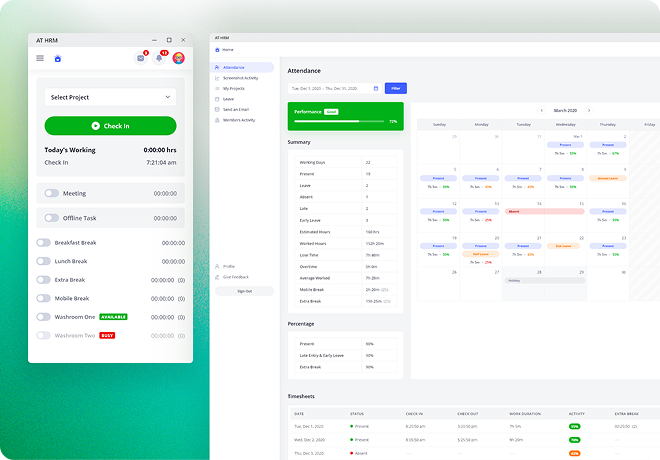Click the date range input field
Viewport: 660px width, 460px height.
tap(334, 88)
